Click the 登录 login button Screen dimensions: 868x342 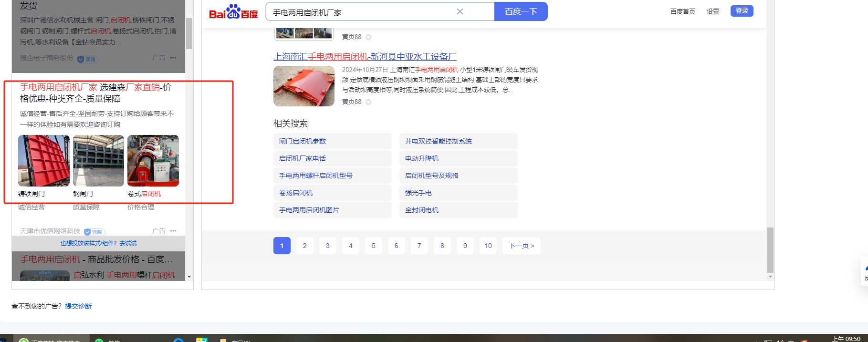click(742, 11)
